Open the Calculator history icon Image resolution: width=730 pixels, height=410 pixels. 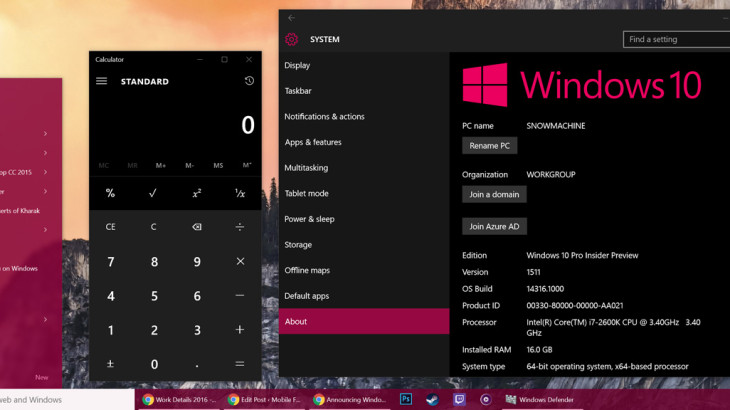249,81
